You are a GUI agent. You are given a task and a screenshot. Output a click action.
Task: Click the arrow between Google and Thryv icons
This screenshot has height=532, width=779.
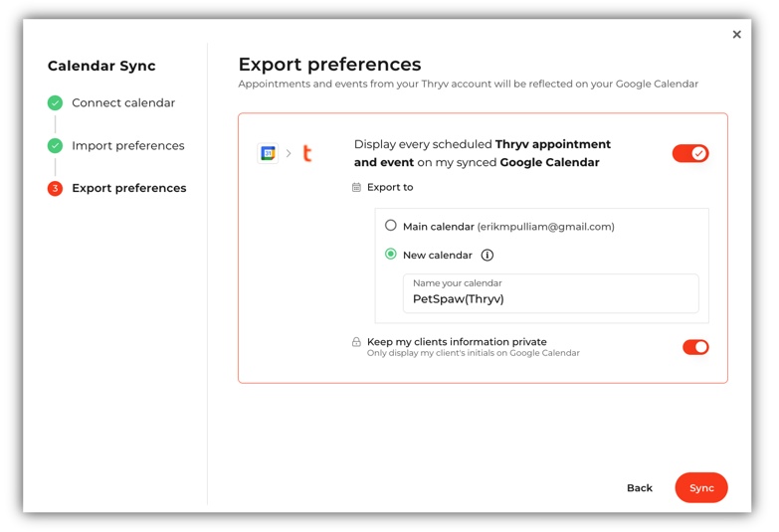(289, 153)
